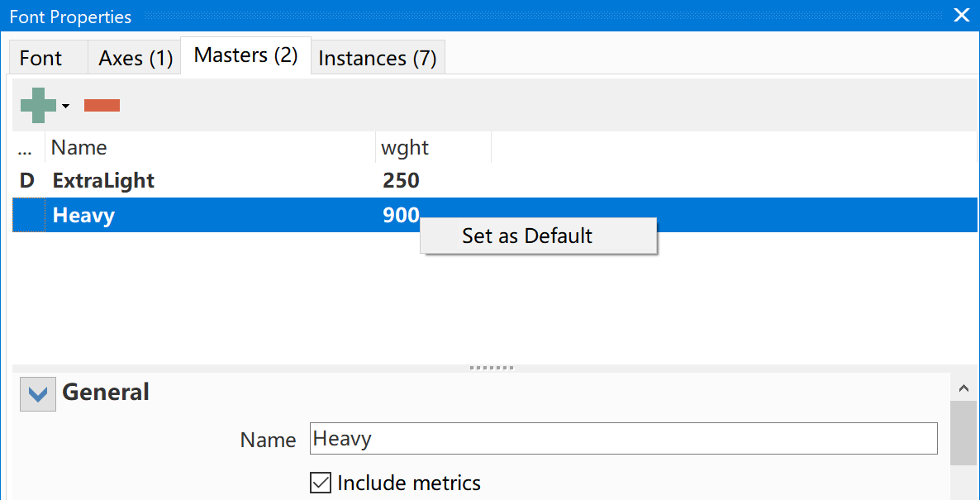Click the dotted splitter handle above General

pyautogui.click(x=492, y=368)
